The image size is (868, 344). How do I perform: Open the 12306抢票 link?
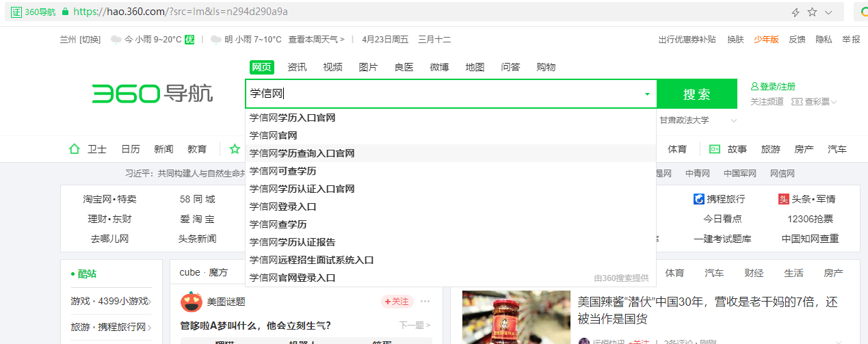(810, 219)
